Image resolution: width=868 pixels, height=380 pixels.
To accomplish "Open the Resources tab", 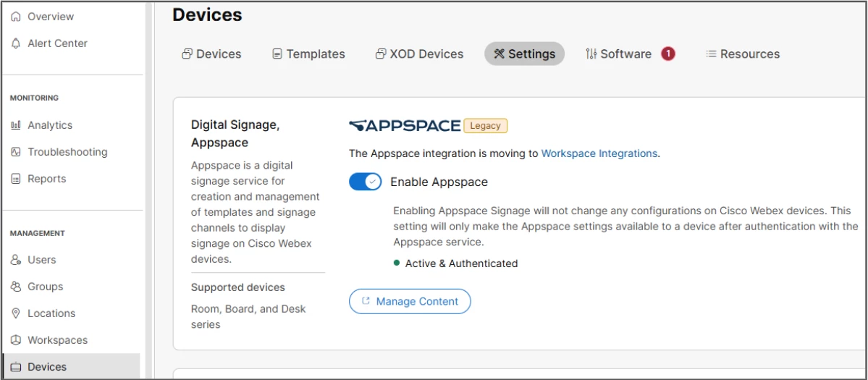I will coord(742,54).
